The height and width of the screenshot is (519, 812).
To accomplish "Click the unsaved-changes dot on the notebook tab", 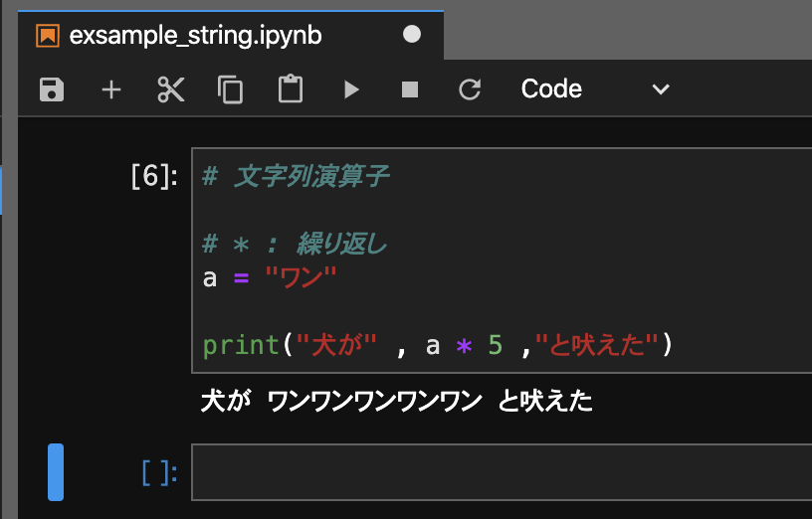I will coord(412,35).
